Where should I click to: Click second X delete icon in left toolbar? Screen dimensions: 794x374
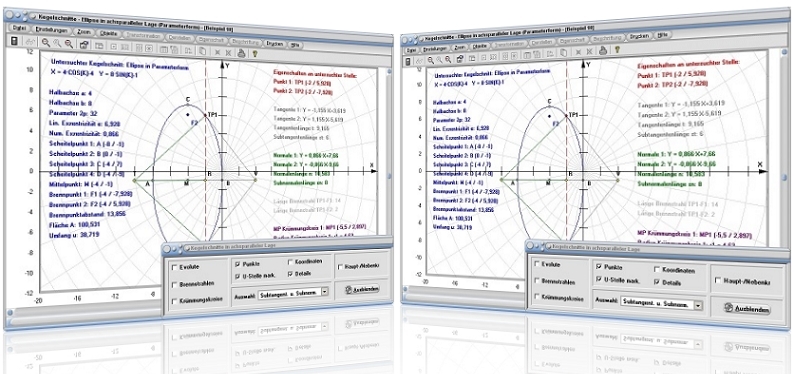tap(228, 53)
